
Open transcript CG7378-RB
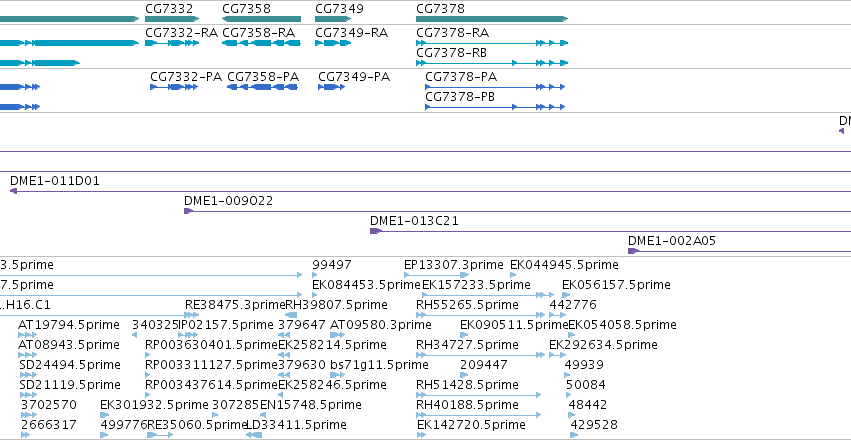(451, 53)
